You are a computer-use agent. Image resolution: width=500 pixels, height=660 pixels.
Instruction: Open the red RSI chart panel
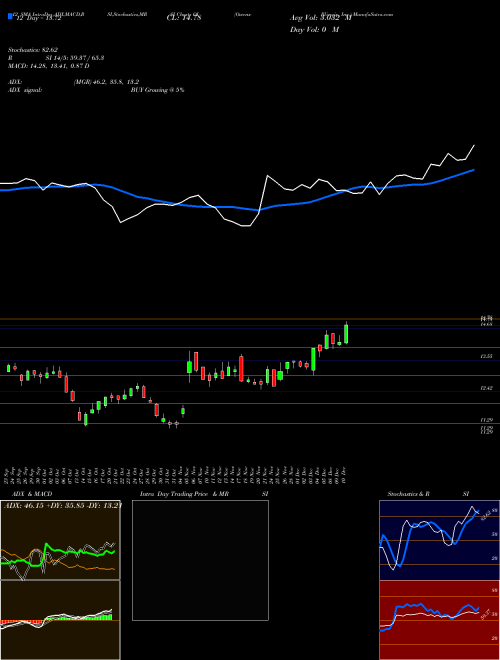click(x=439, y=620)
